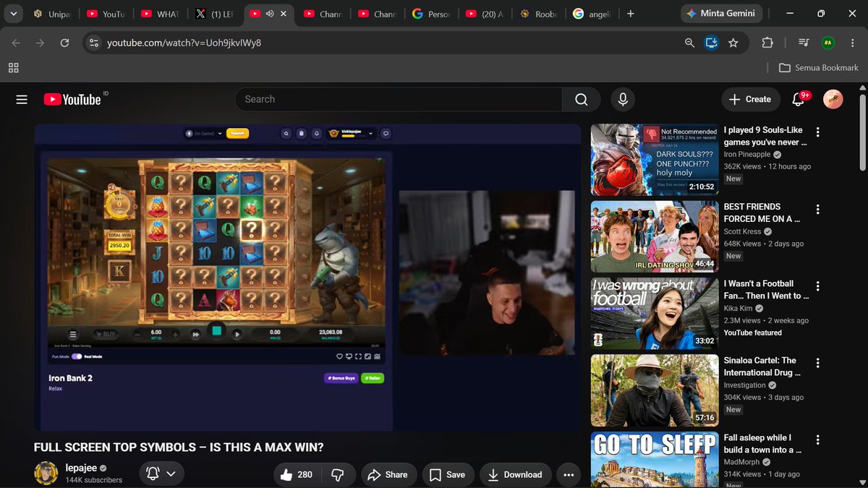Viewport: 868px width, 488px height.
Task: Toggle the Fun Mode switch in video
Action: [x=77, y=356]
